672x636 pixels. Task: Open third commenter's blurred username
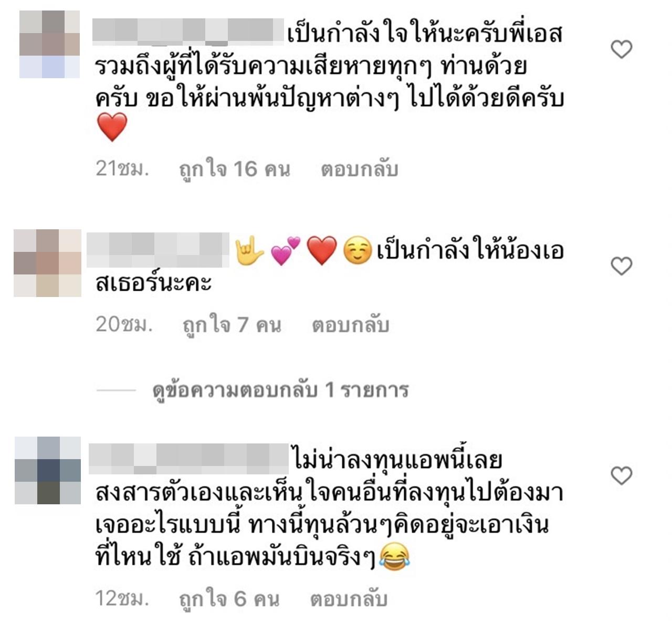(189, 459)
